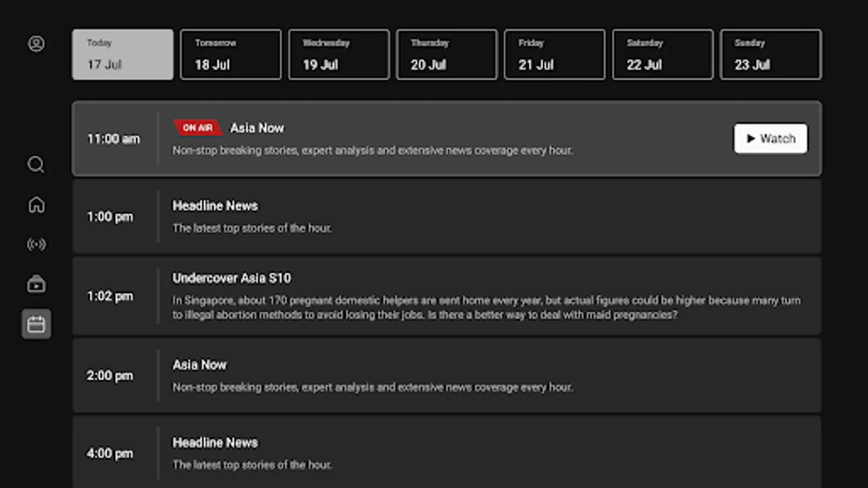Select the Search icon in sidebar

pyautogui.click(x=36, y=165)
